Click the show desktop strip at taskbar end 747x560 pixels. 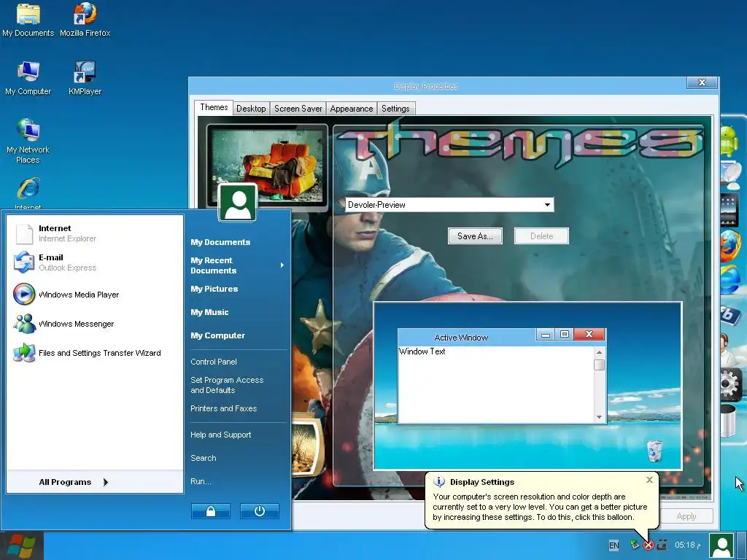click(742, 545)
